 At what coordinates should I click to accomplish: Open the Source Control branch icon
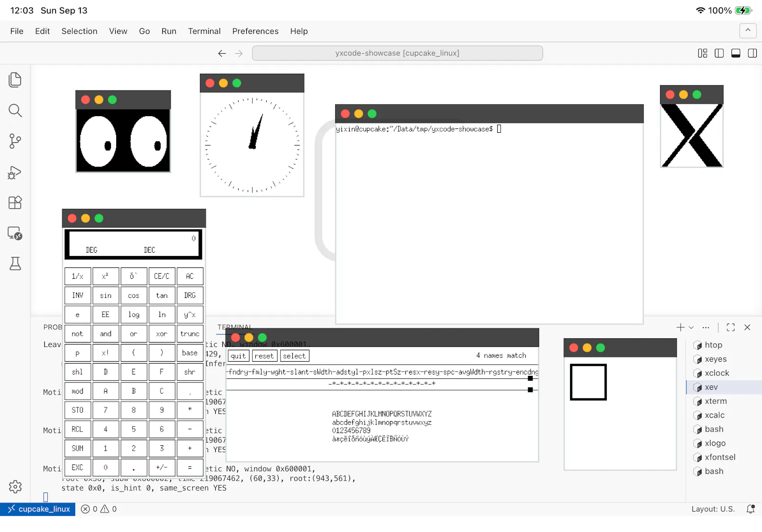pos(15,141)
